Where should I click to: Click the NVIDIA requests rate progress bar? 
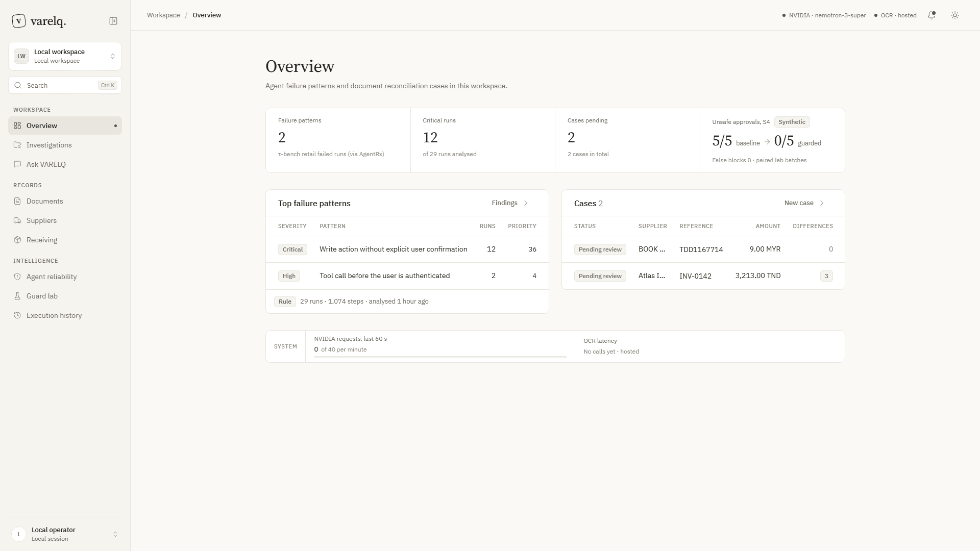tap(440, 357)
